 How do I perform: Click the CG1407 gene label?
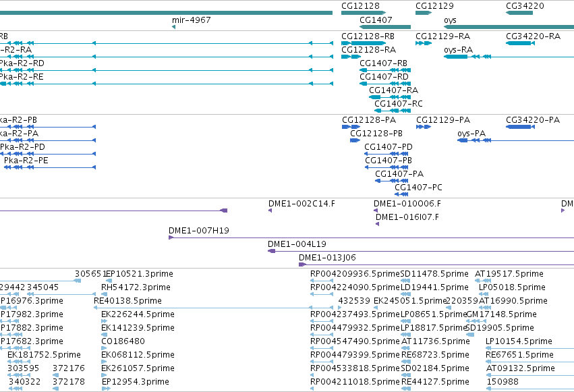click(x=376, y=20)
